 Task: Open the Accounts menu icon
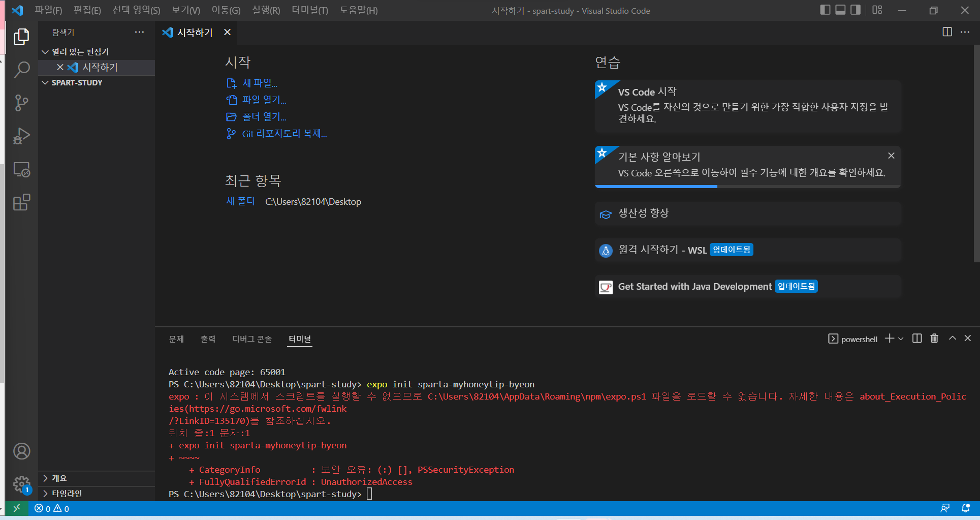click(21, 451)
